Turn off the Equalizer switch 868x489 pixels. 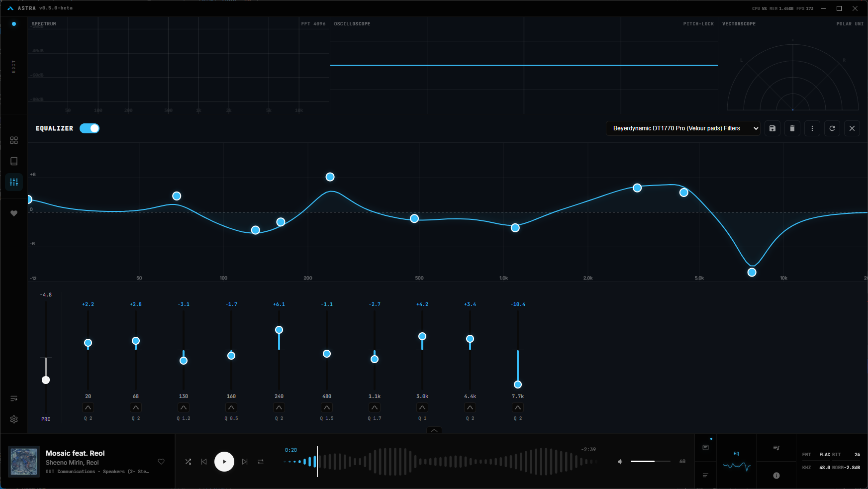(x=90, y=128)
